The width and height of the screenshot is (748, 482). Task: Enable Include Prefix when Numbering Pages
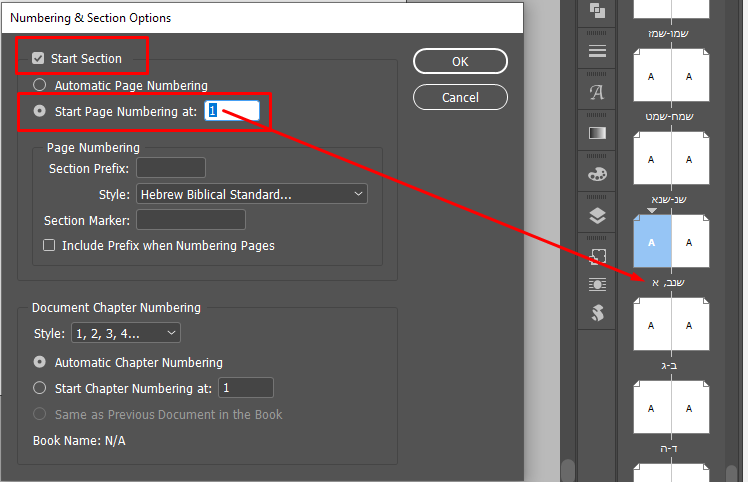49,245
